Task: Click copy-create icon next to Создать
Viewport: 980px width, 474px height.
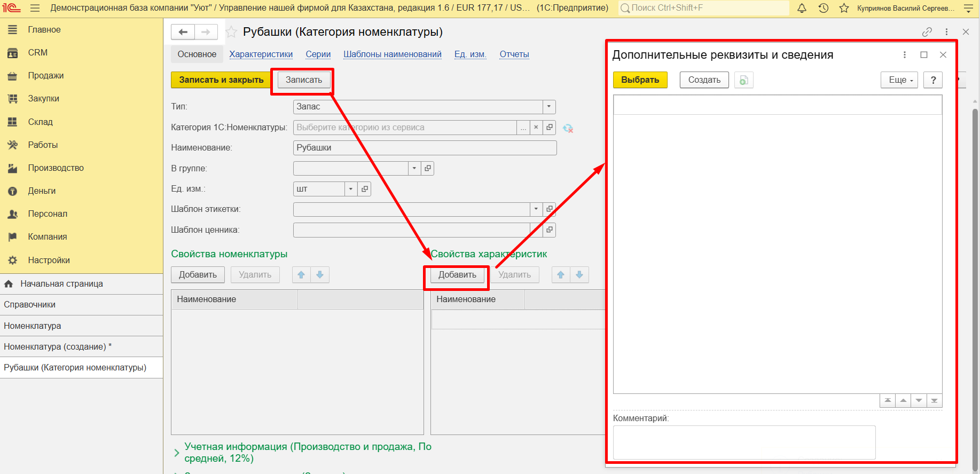Action: tap(743, 80)
